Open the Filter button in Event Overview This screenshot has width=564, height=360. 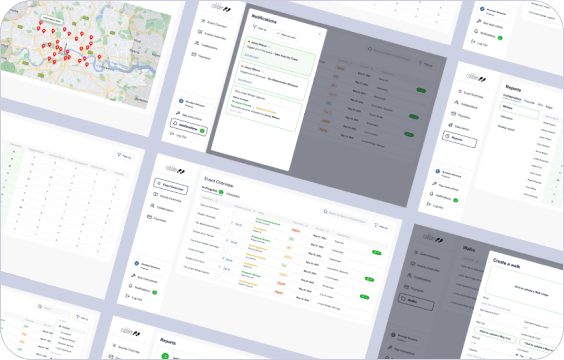click(381, 227)
